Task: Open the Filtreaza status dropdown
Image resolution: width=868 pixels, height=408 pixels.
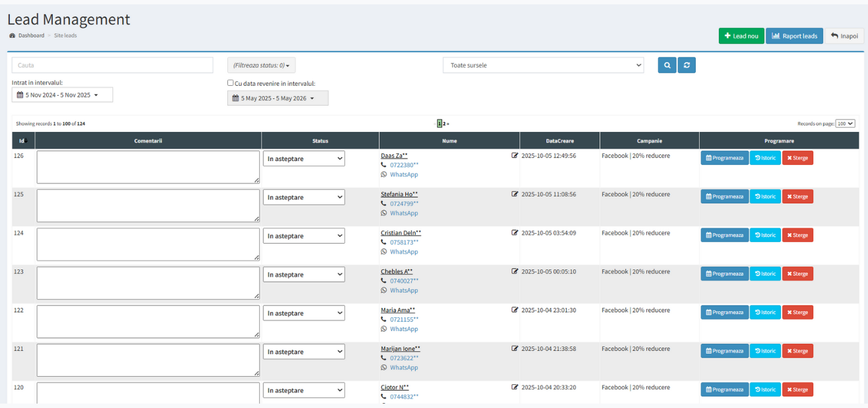Action: pos(261,65)
